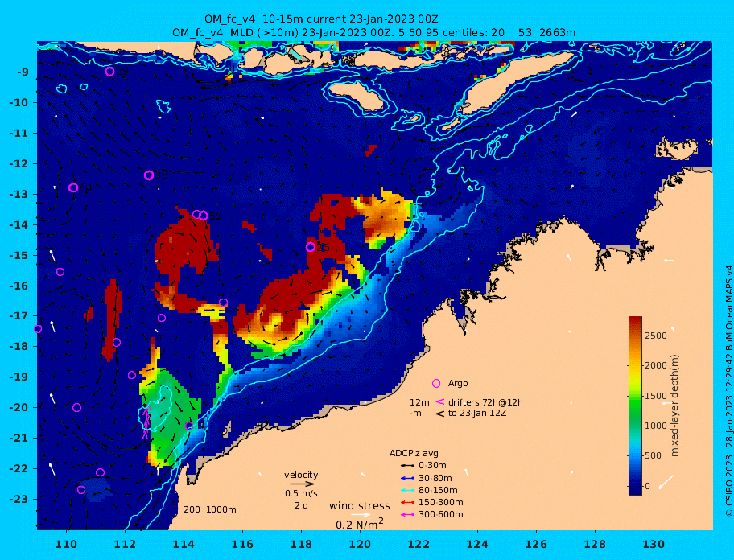Click the colorbar tick label 1500
Image resolution: width=734 pixels, height=560 pixels.
click(656, 396)
